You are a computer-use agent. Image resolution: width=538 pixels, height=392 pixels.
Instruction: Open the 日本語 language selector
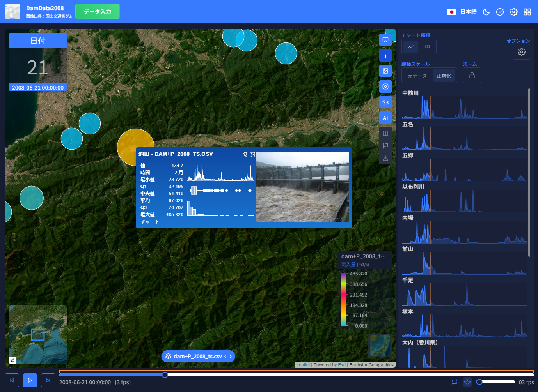[x=468, y=12]
